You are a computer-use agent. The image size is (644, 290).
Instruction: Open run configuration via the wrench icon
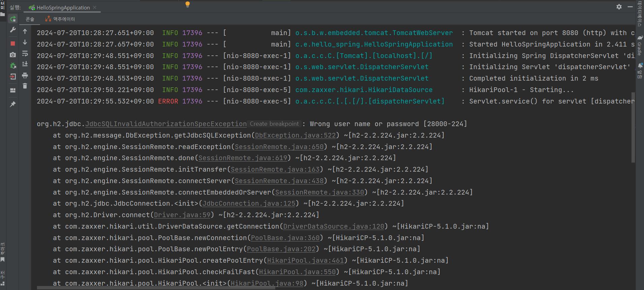tap(13, 30)
